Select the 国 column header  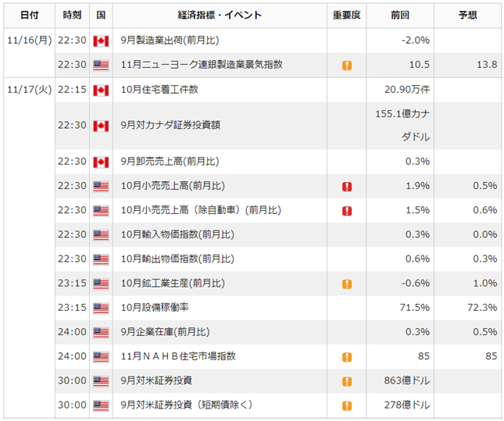[101, 15]
